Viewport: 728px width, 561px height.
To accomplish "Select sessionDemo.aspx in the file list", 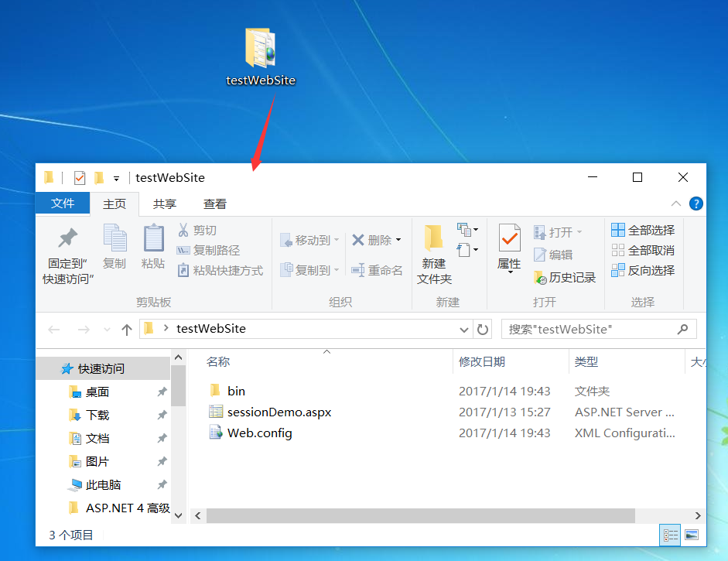I will point(277,412).
